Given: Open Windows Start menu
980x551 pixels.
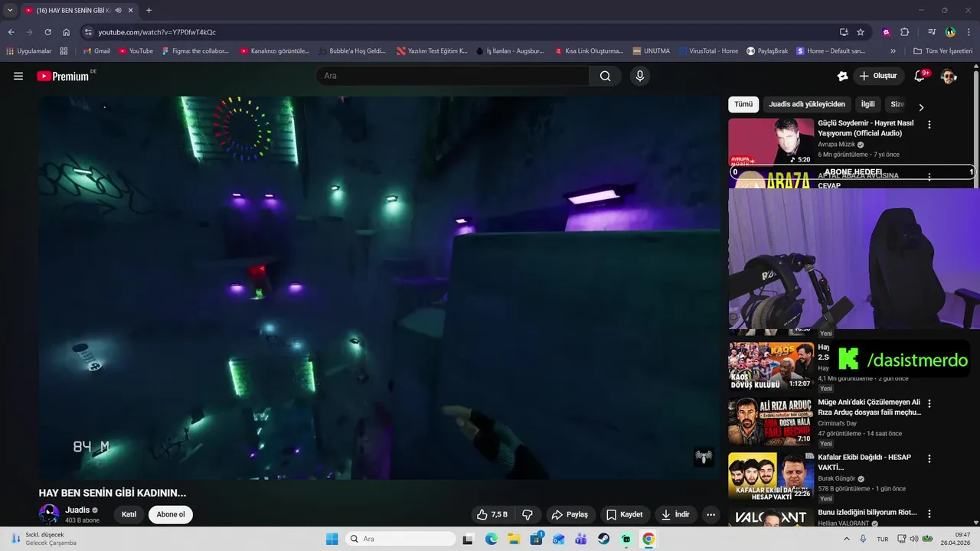Looking at the screenshot, I should tap(332, 539).
